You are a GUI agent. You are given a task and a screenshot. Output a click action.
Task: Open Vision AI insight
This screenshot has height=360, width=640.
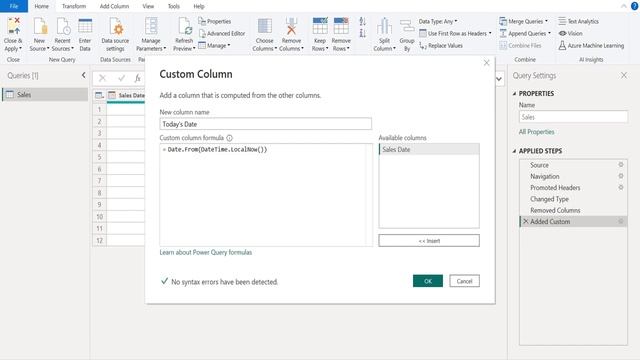click(570, 33)
